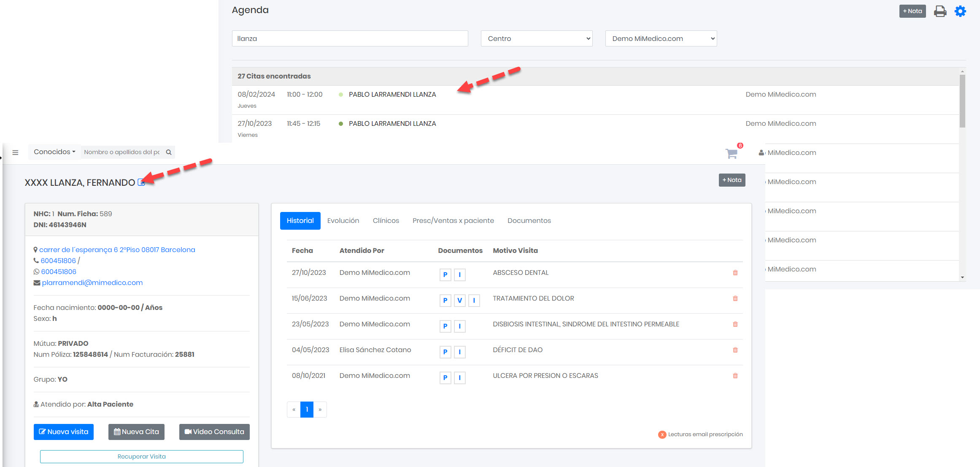Delete ULCERA POR PRESION visit via trash icon
The image size is (980, 467).
tap(735, 376)
